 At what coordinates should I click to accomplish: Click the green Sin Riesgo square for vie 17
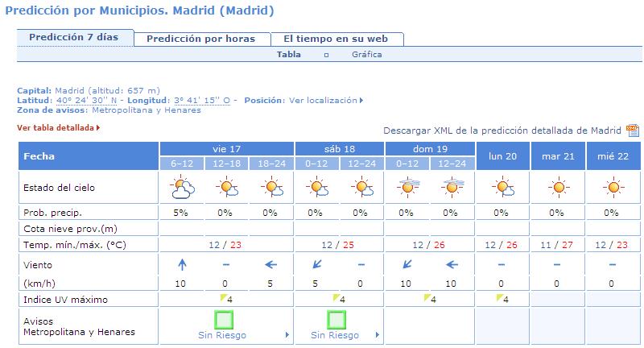(224, 320)
